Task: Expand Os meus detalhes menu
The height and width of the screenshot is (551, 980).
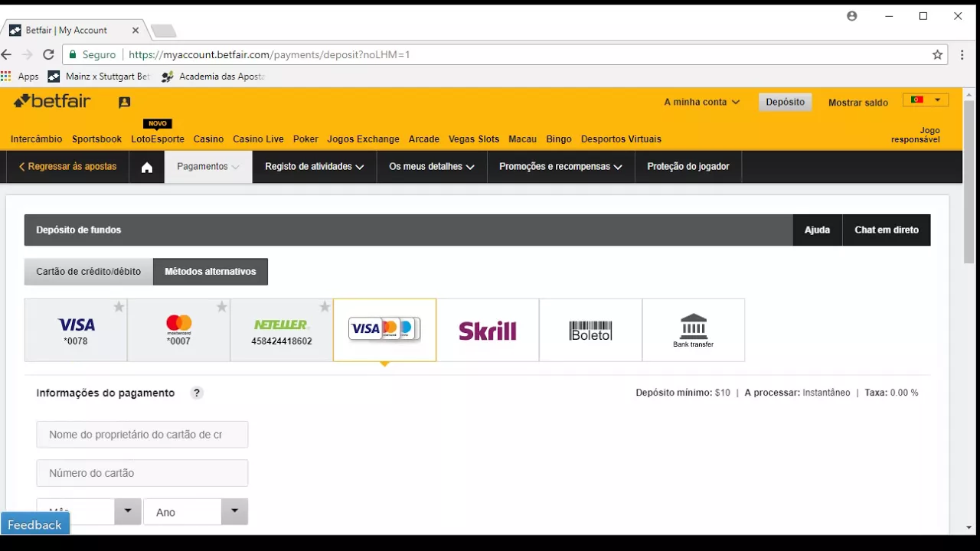Action: [432, 167]
